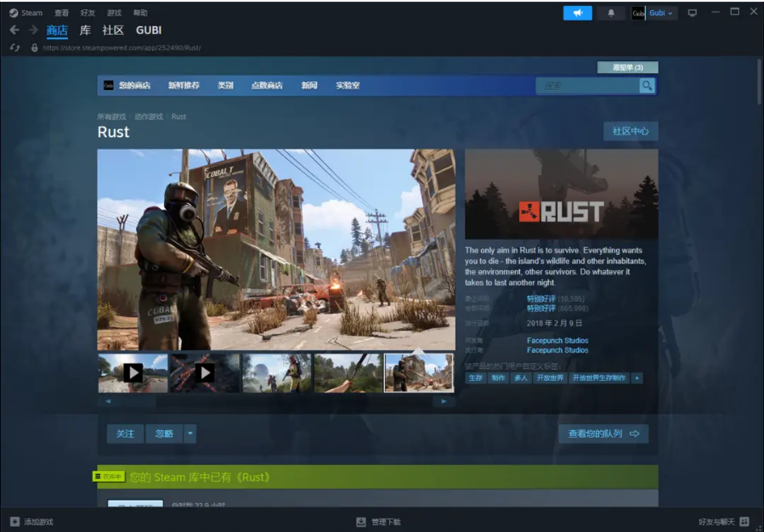Play the first trailer video thumbnail
The height and width of the screenshot is (532, 764).
pos(133,373)
